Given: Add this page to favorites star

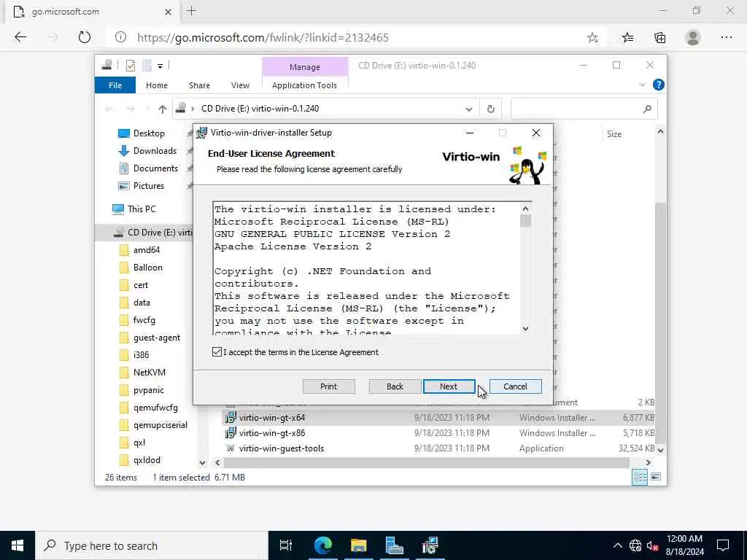Looking at the screenshot, I should point(592,38).
